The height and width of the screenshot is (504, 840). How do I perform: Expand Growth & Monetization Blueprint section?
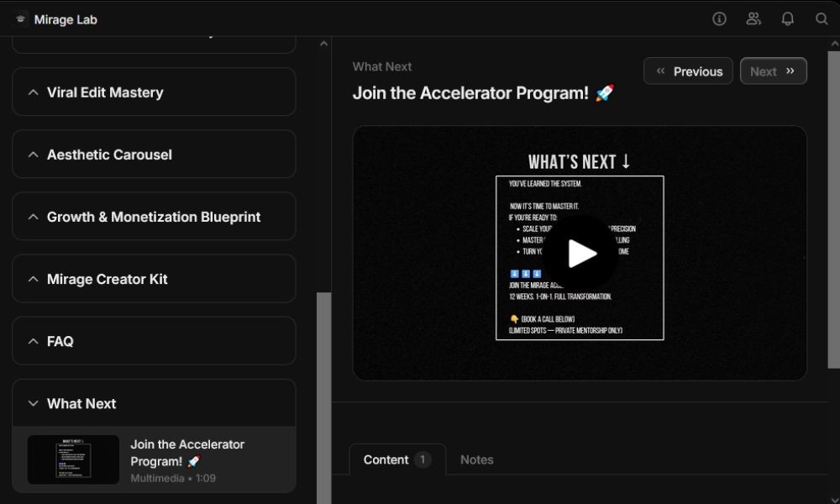coord(154,217)
